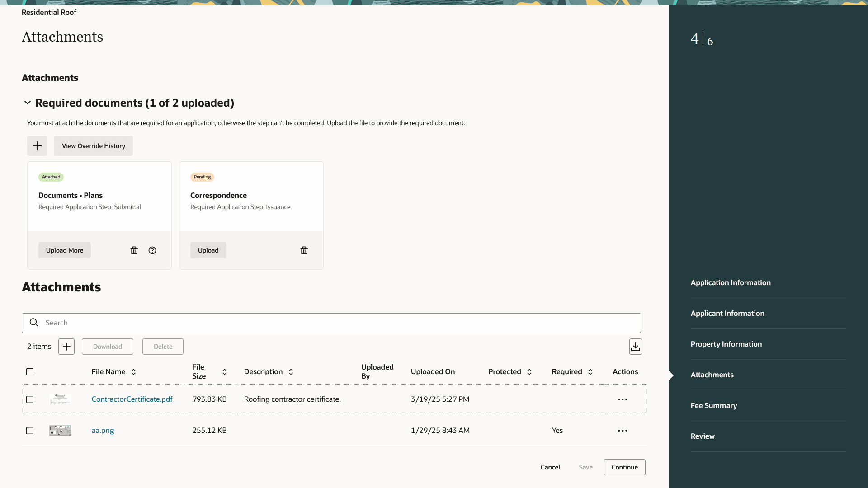Click the export download icon above the table
The width and height of the screenshot is (868, 488).
click(x=636, y=346)
